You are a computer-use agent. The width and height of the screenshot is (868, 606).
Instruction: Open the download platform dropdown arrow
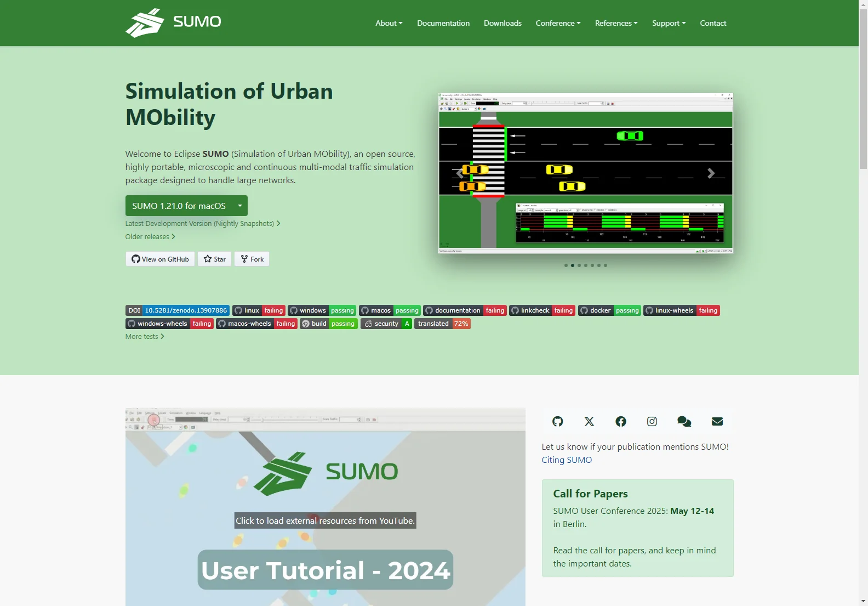pos(240,206)
